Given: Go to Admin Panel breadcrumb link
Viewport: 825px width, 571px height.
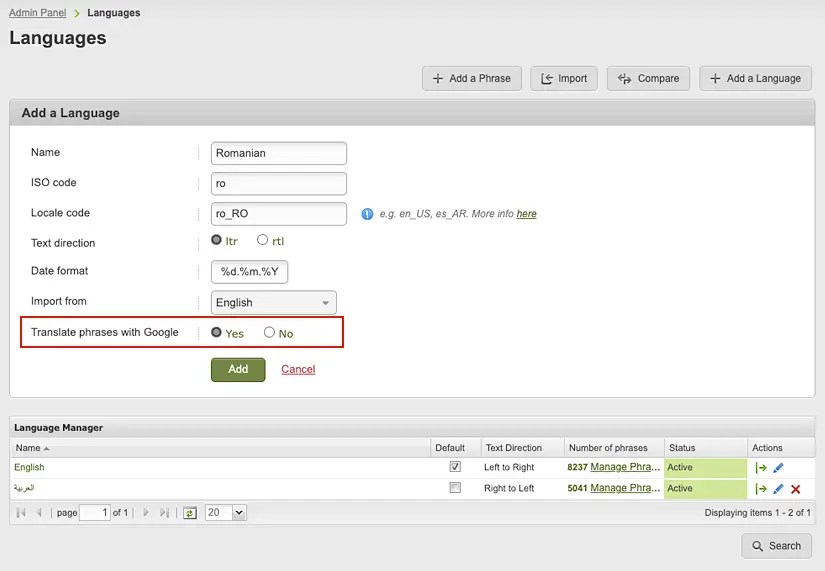Looking at the screenshot, I should (x=37, y=13).
